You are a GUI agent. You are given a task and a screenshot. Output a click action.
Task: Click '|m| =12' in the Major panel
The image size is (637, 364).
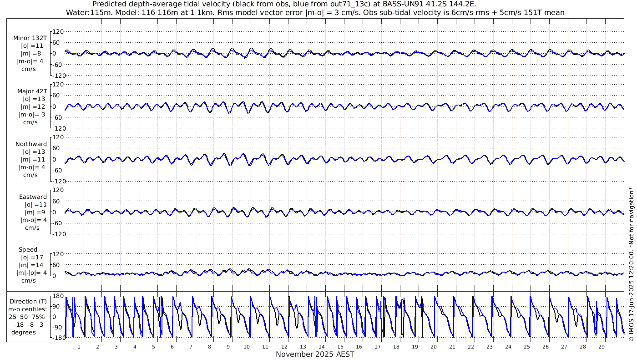click(x=33, y=106)
